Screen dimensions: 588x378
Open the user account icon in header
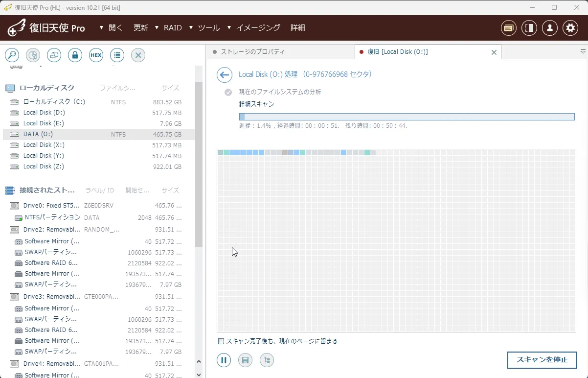coord(550,28)
